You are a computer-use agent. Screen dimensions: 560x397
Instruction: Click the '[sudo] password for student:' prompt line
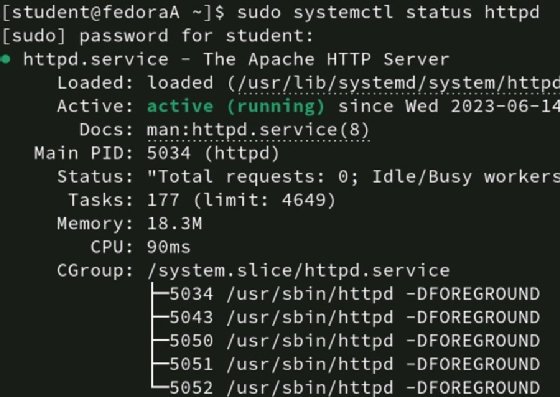[157, 36]
